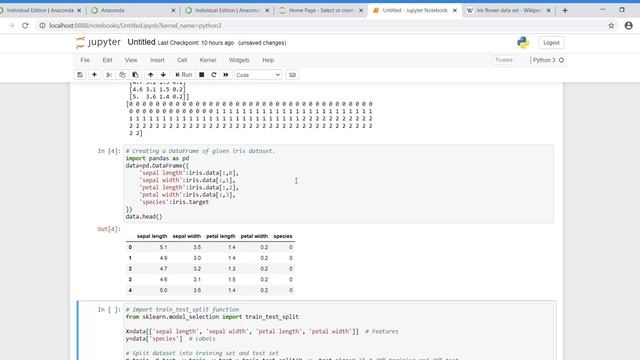Click into the In [4] code cell
The image size is (640, 360).
click(339, 184)
